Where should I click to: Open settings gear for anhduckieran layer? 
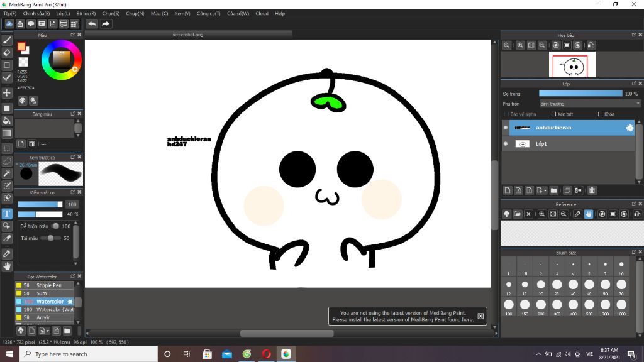(x=629, y=128)
